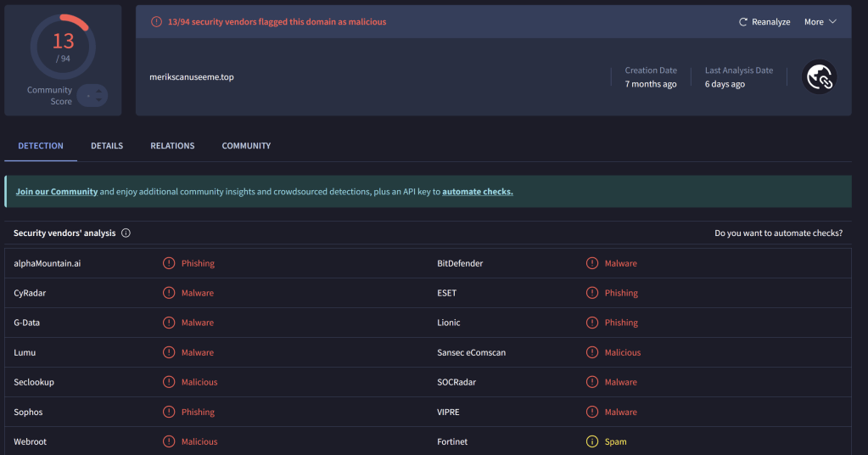This screenshot has height=455, width=868.
Task: Switch to the DETAILS tab
Action: pos(107,146)
